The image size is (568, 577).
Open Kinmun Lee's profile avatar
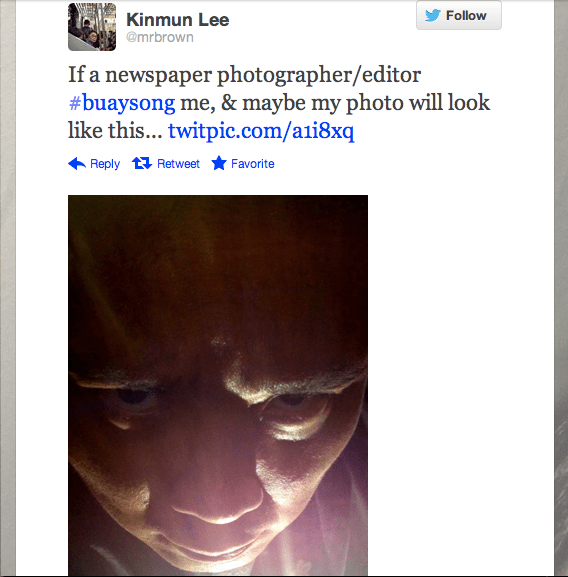(92, 27)
